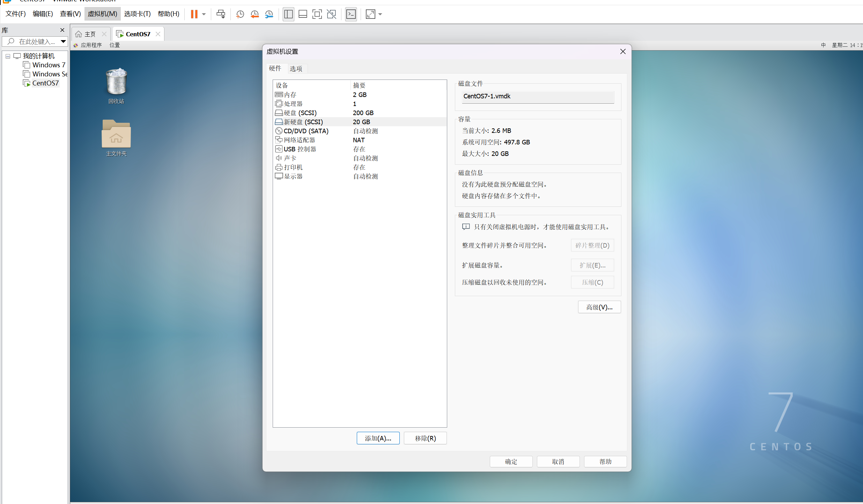Click Send Ctrl+Alt+Del toolbar icon

221,14
